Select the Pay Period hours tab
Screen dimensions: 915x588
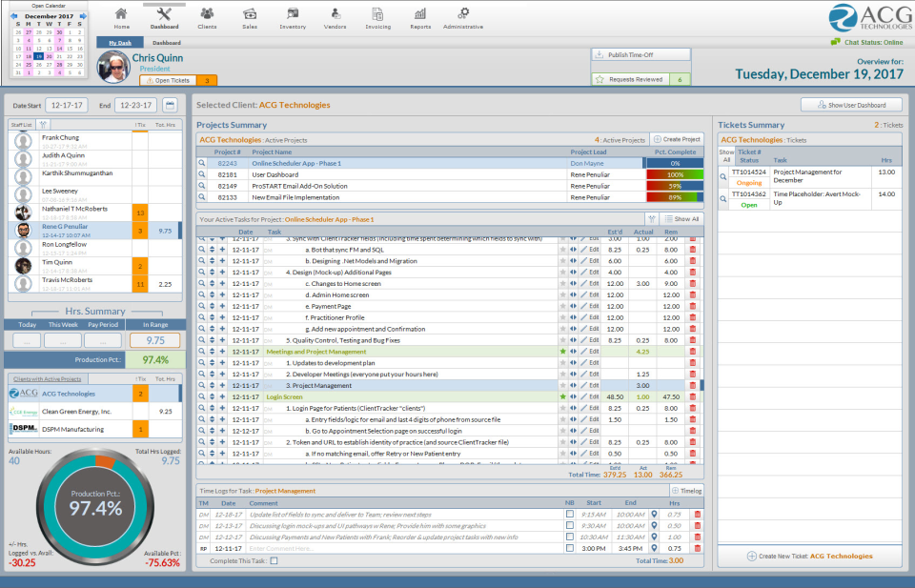point(103,325)
